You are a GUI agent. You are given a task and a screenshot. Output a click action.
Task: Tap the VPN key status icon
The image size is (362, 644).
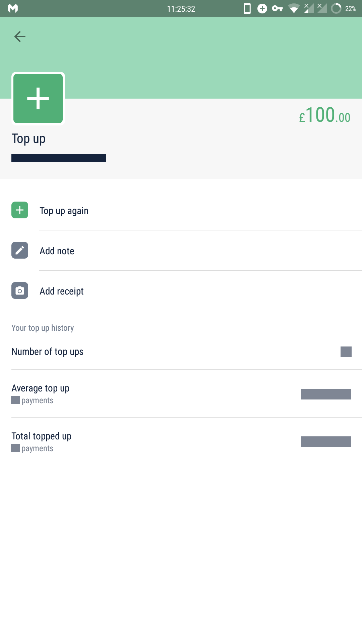[x=277, y=8]
